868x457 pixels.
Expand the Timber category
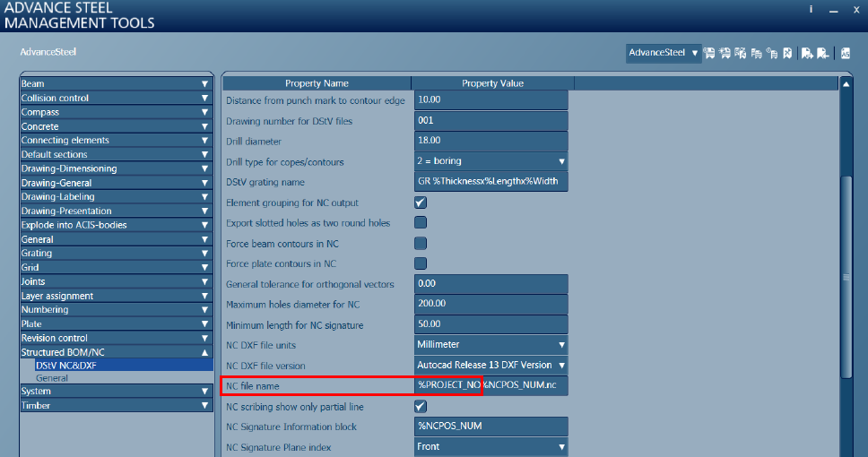[117, 405]
